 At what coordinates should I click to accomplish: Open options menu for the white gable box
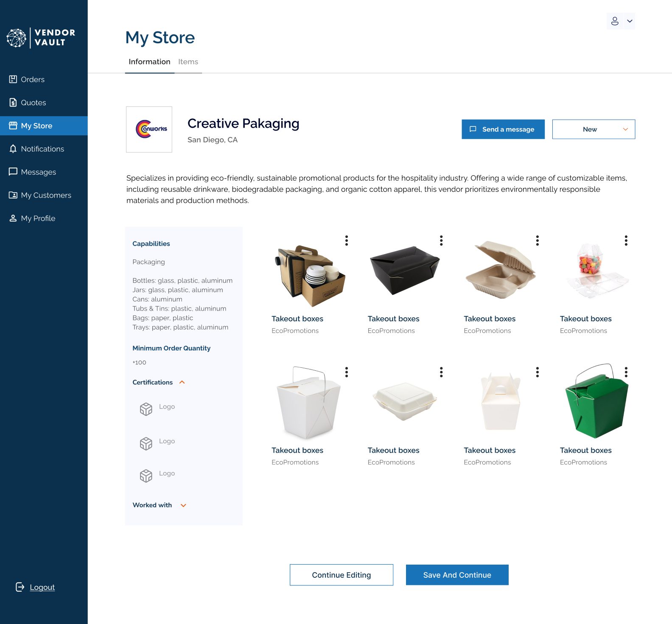[538, 372]
